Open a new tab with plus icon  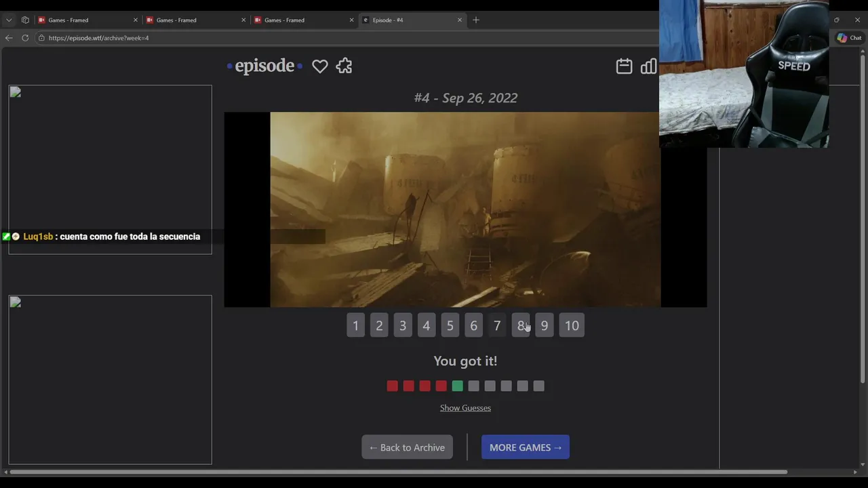click(476, 20)
